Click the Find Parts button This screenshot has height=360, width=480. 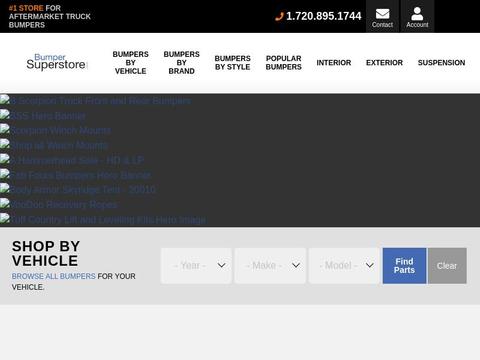point(404,266)
